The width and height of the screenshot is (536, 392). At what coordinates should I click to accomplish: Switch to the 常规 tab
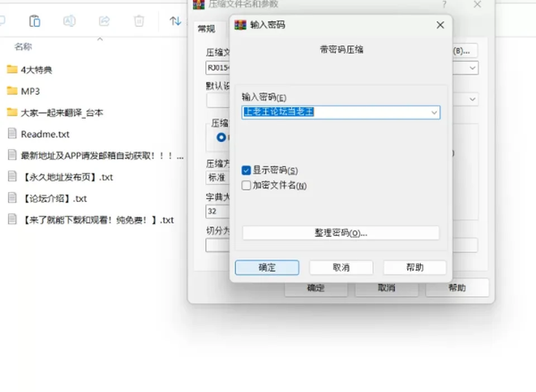(x=207, y=29)
